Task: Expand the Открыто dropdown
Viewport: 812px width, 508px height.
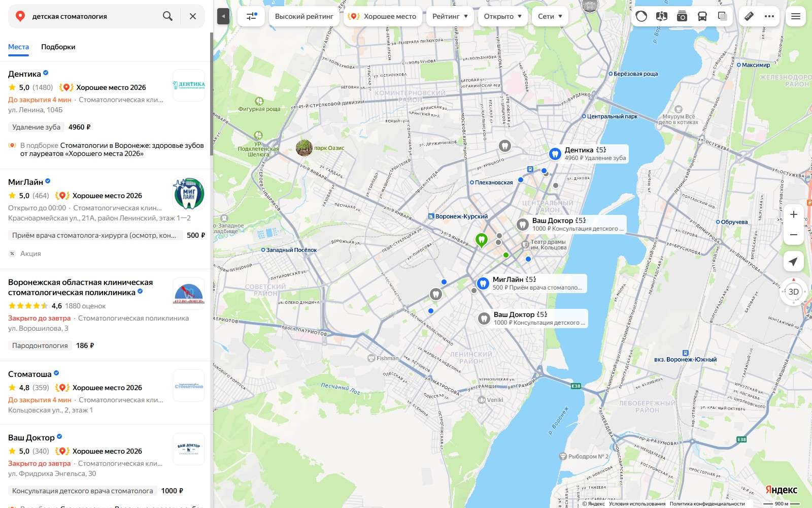Action: (x=503, y=16)
